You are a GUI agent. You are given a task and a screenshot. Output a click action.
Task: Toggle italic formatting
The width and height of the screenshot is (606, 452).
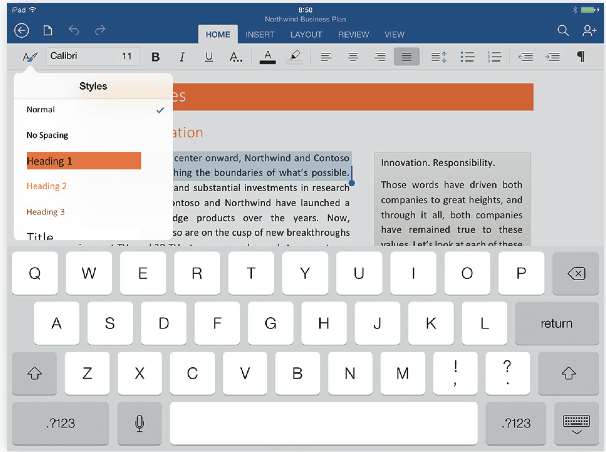(x=182, y=57)
